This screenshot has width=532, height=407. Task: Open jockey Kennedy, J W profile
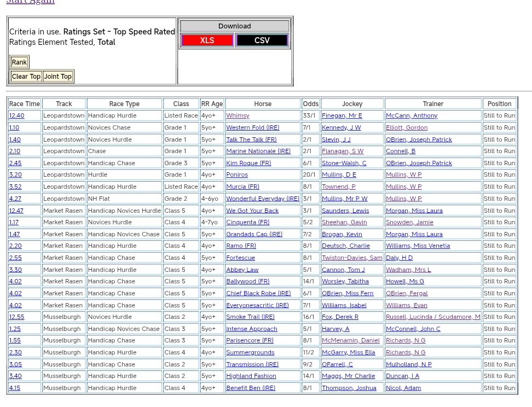[341, 127]
